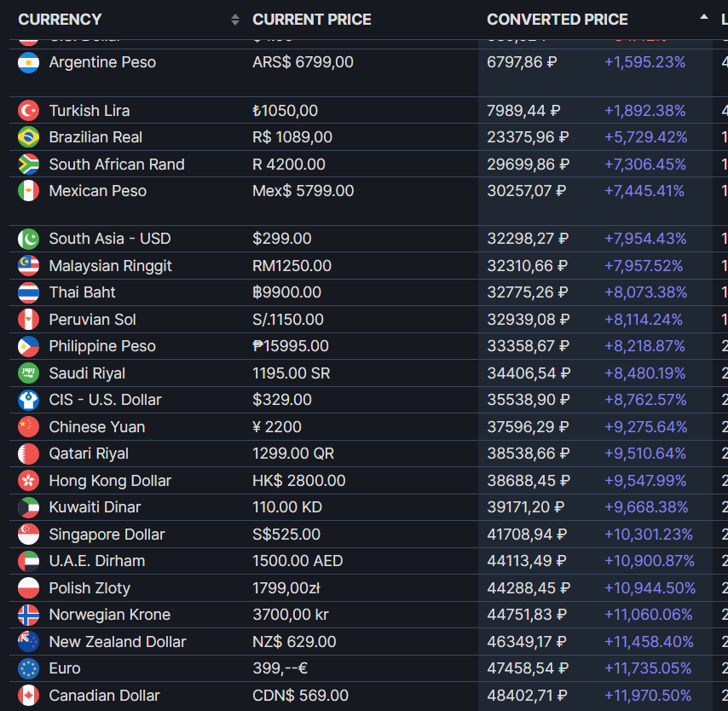Sort by Current Price column header
This screenshot has width=728, height=711.
click(312, 20)
